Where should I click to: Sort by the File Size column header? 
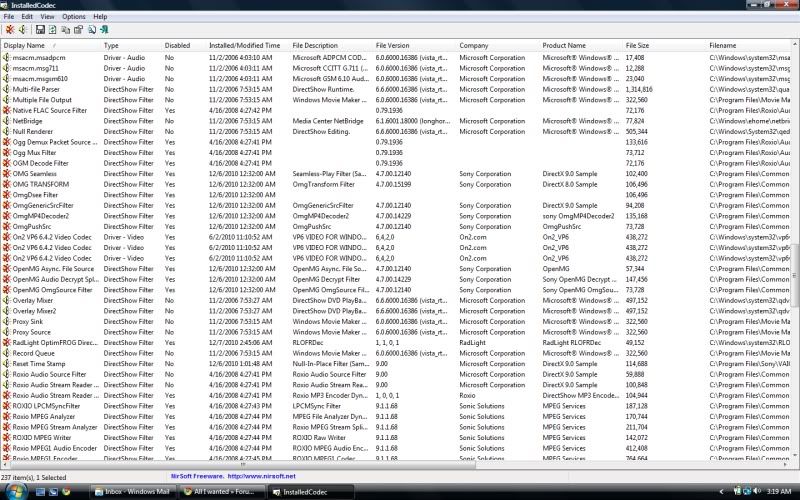tap(665, 45)
